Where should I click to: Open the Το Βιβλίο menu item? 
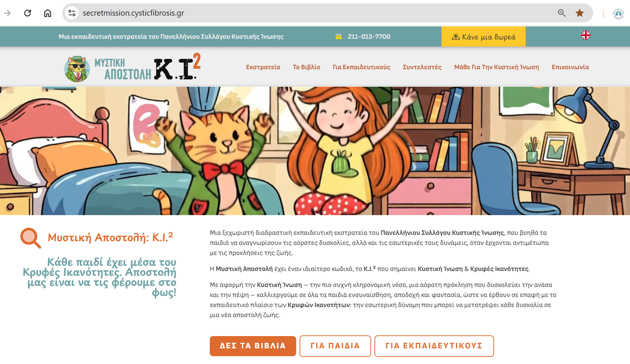click(x=306, y=67)
